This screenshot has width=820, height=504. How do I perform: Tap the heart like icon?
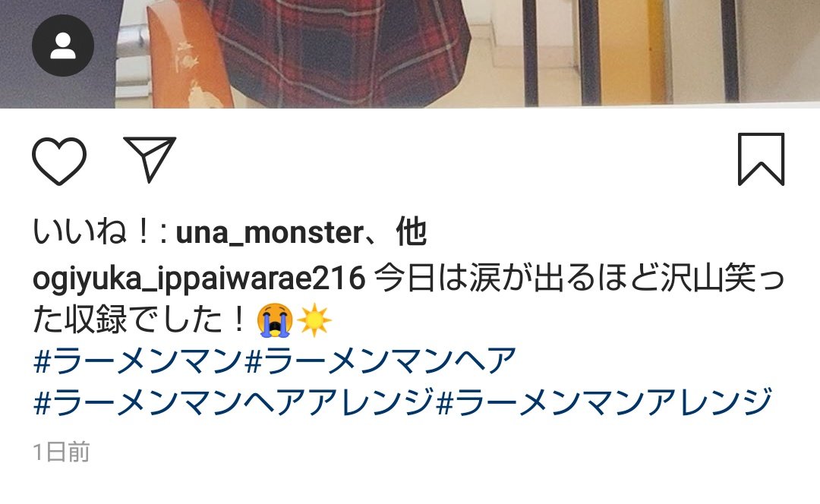pos(59,160)
